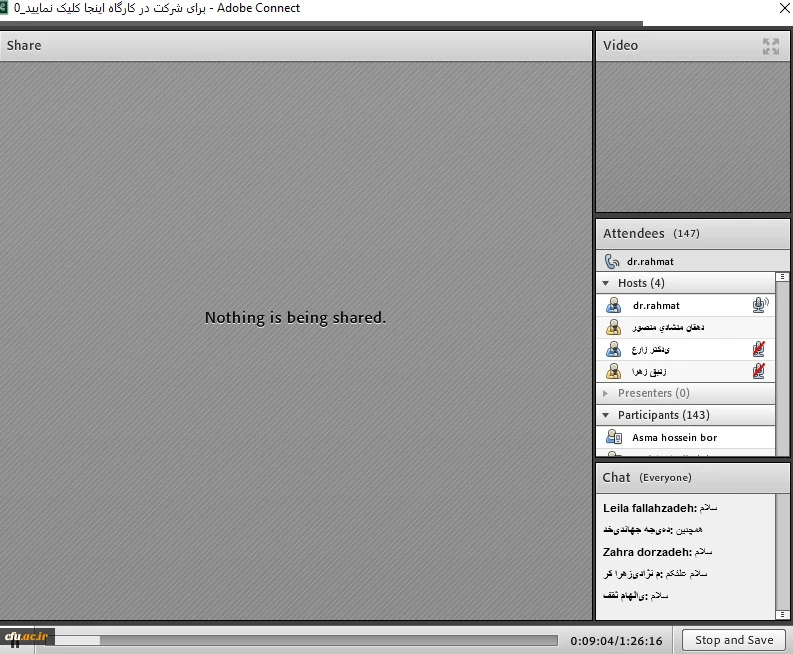Collapse the Hosts (4) group
The width and height of the screenshot is (793, 654).
click(606, 284)
